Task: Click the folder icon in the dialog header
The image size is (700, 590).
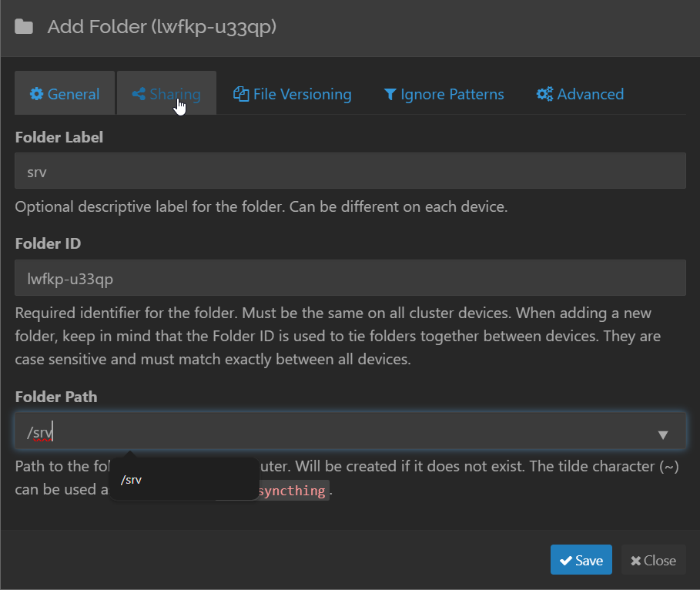Action: (24, 28)
